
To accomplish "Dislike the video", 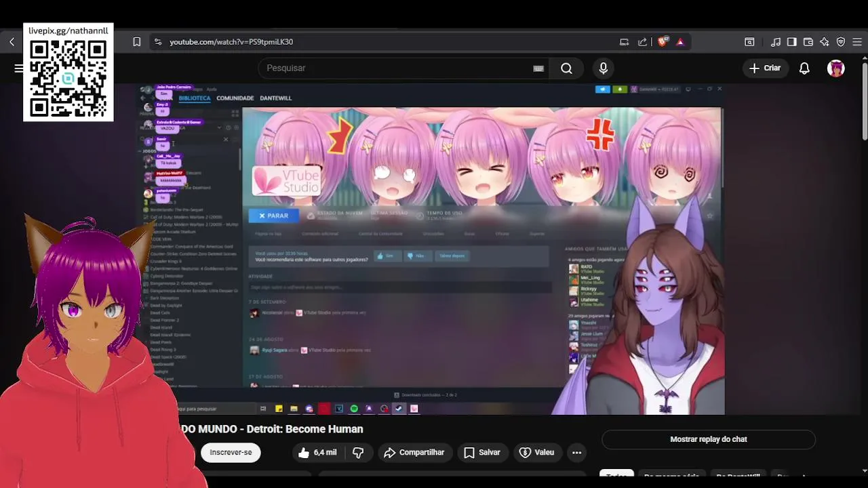I will click(358, 452).
